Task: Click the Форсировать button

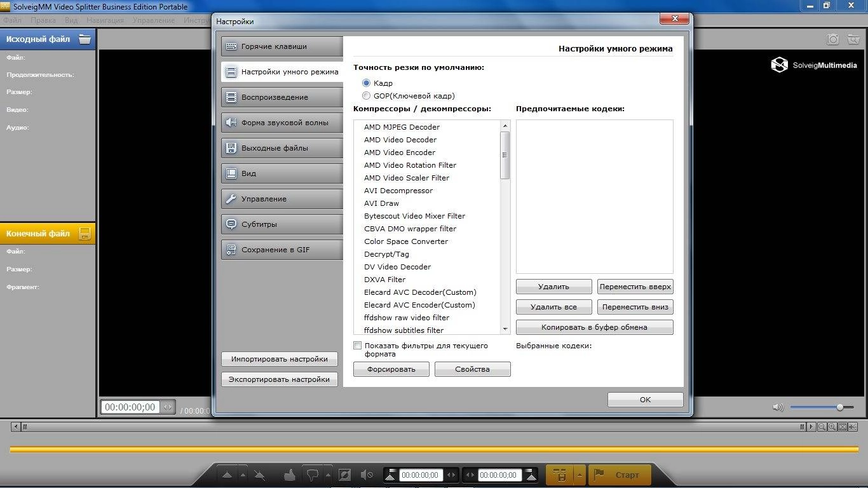Action: coord(391,369)
